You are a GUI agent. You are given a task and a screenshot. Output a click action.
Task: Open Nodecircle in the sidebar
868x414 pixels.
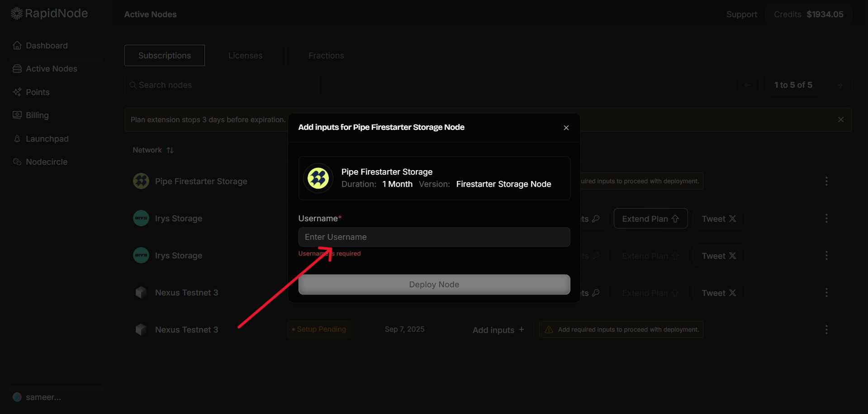47,162
